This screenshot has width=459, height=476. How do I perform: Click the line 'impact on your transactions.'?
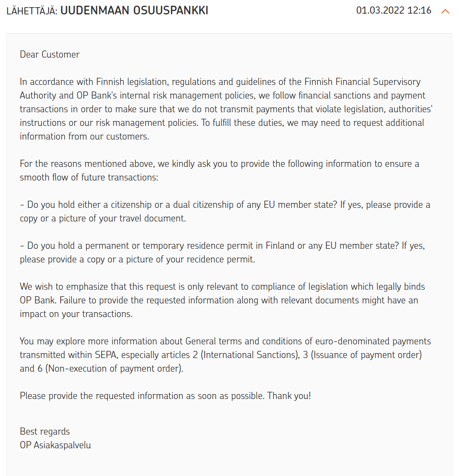coord(76,314)
